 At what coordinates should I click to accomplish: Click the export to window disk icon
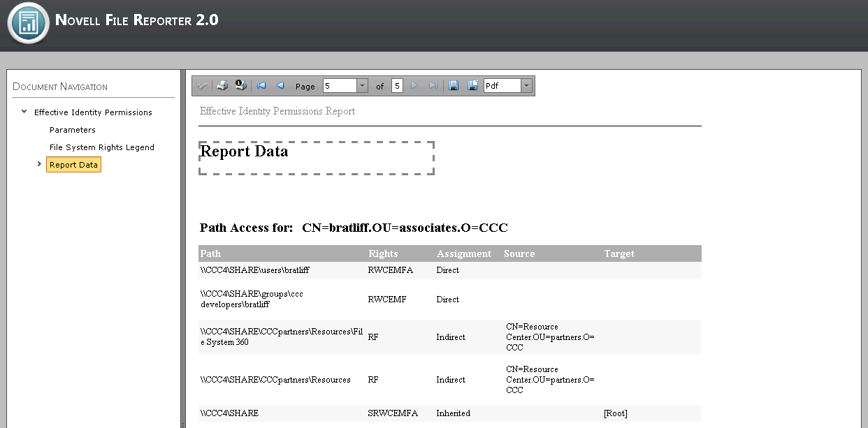point(472,86)
